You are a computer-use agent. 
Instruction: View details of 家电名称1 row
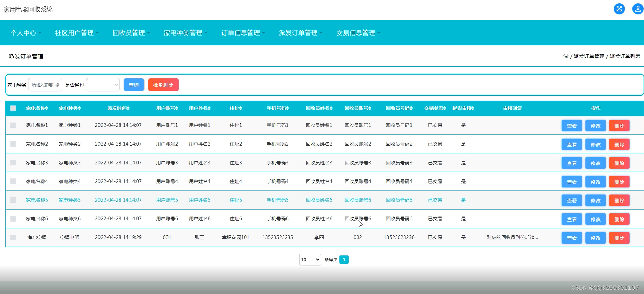click(572, 126)
